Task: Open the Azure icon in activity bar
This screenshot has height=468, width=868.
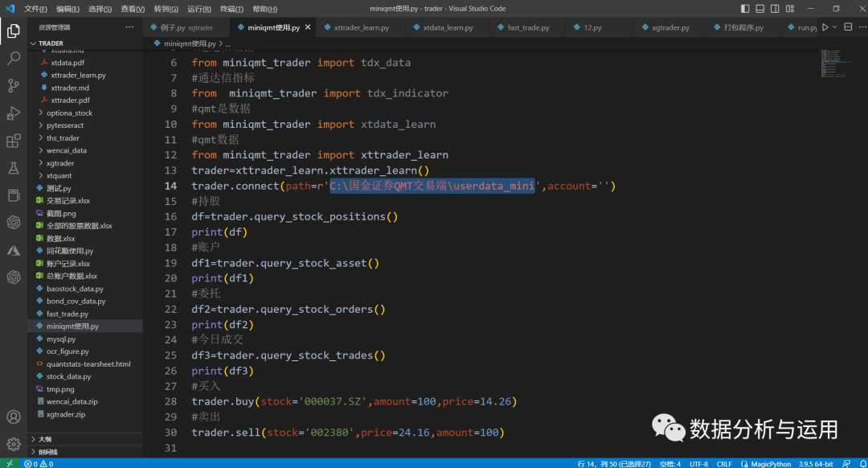Action: pyautogui.click(x=14, y=250)
